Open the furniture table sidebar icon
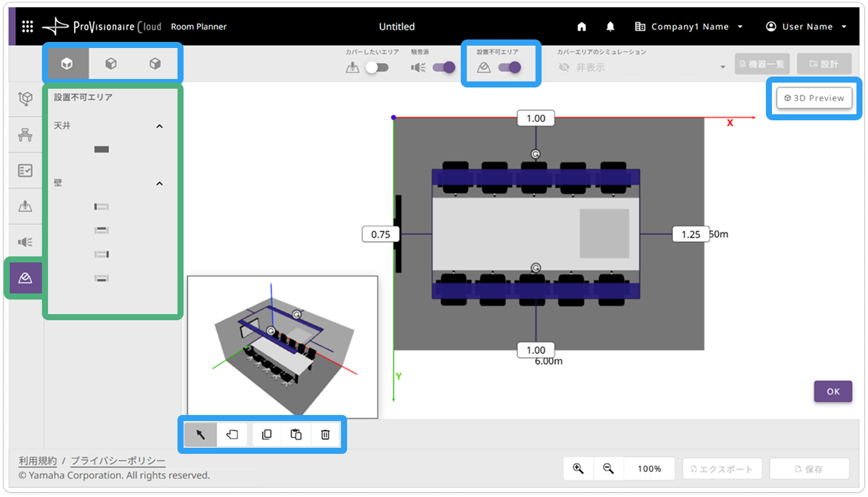868x497 pixels. click(x=26, y=135)
